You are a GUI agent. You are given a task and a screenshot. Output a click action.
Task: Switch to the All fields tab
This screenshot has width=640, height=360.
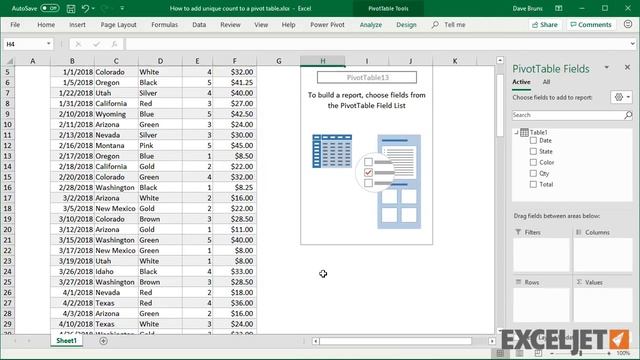click(546, 82)
